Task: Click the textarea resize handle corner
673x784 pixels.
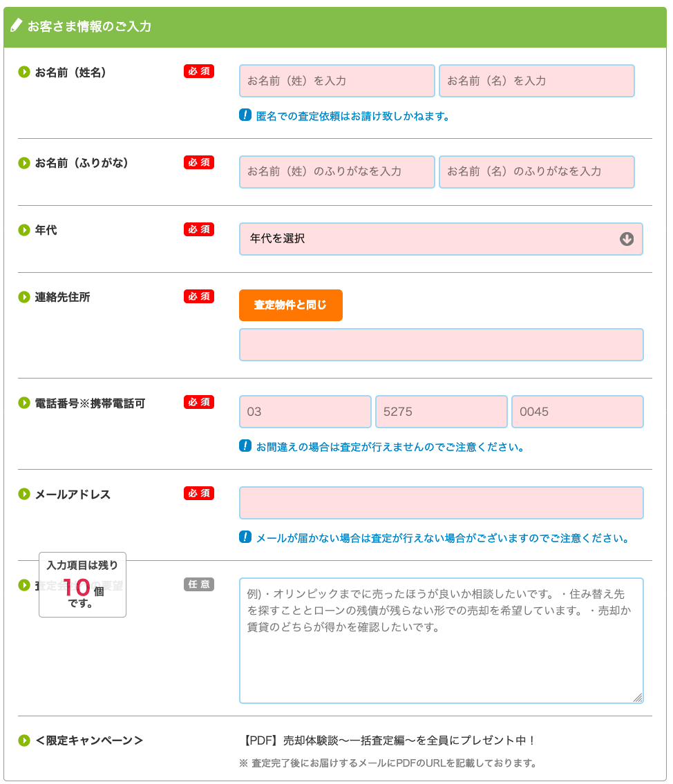Action: 638,698
